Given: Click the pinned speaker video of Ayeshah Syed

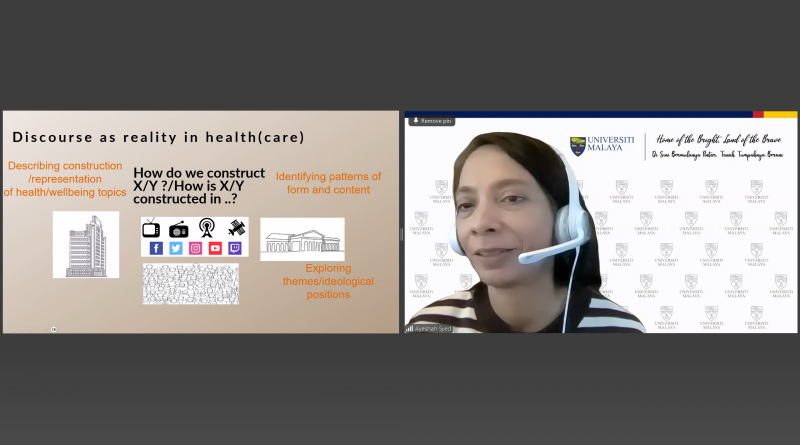Looking at the screenshot, I should (x=601, y=222).
